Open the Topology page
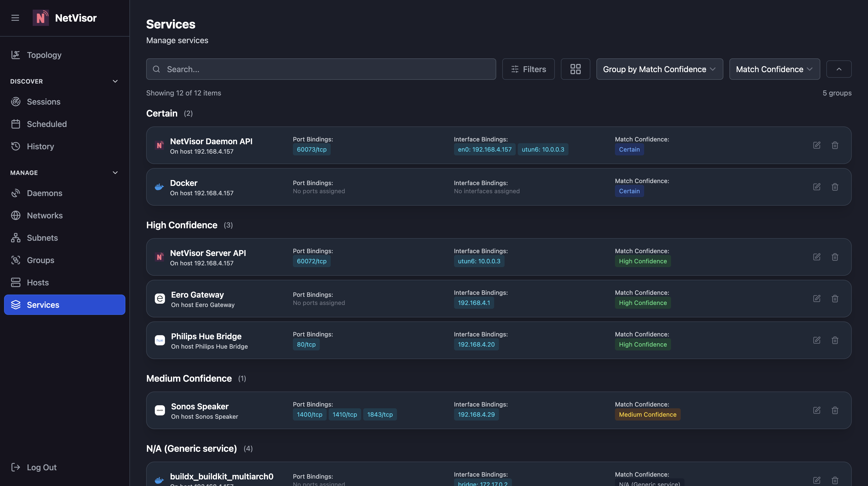 [x=65, y=55]
